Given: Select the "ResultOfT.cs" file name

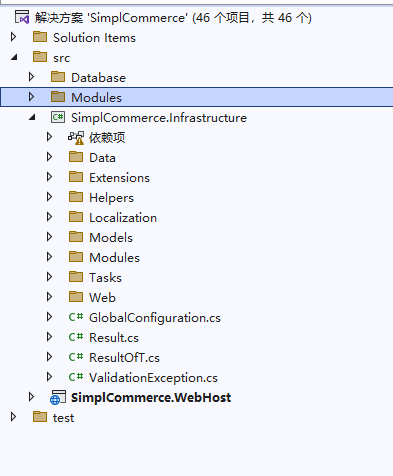Looking at the screenshot, I should pos(125,358).
